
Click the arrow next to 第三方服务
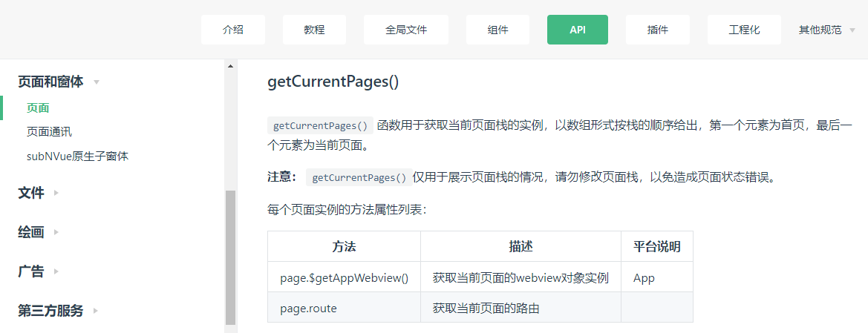(95, 311)
